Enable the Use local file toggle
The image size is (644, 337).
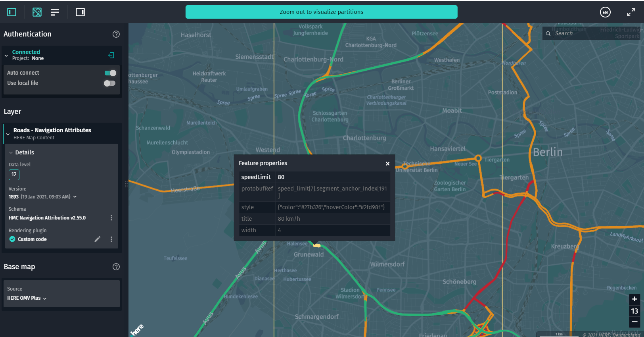pos(109,83)
